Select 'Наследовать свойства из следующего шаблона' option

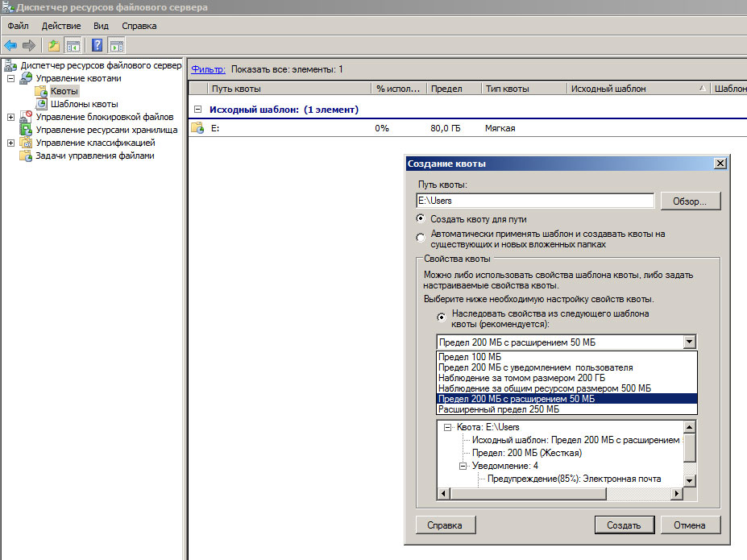coord(441,317)
